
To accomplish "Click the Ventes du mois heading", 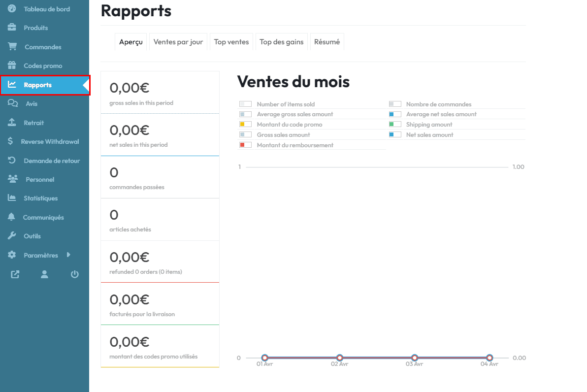I will click(x=293, y=82).
